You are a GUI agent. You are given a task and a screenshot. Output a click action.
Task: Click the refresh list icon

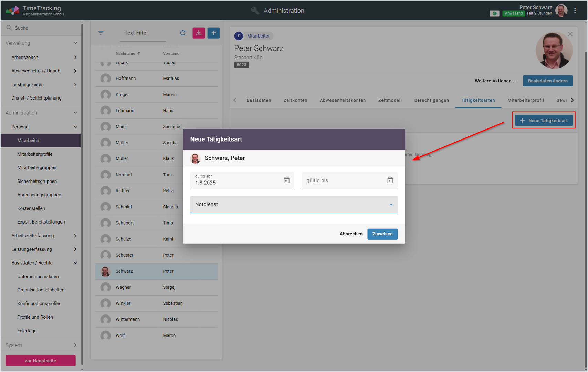(183, 33)
